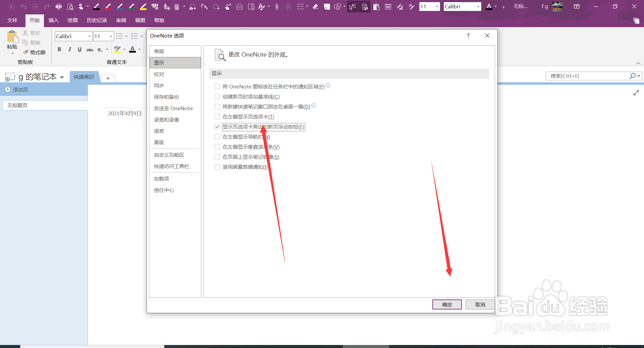
Task: Open the title bar Calibri font dropdown
Action: point(478,6)
